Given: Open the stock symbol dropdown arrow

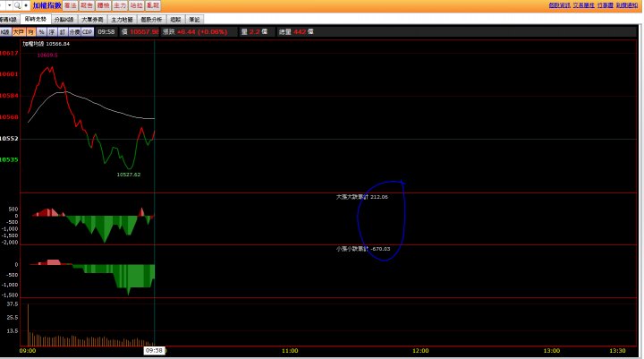Looking at the screenshot, I should (9, 5).
